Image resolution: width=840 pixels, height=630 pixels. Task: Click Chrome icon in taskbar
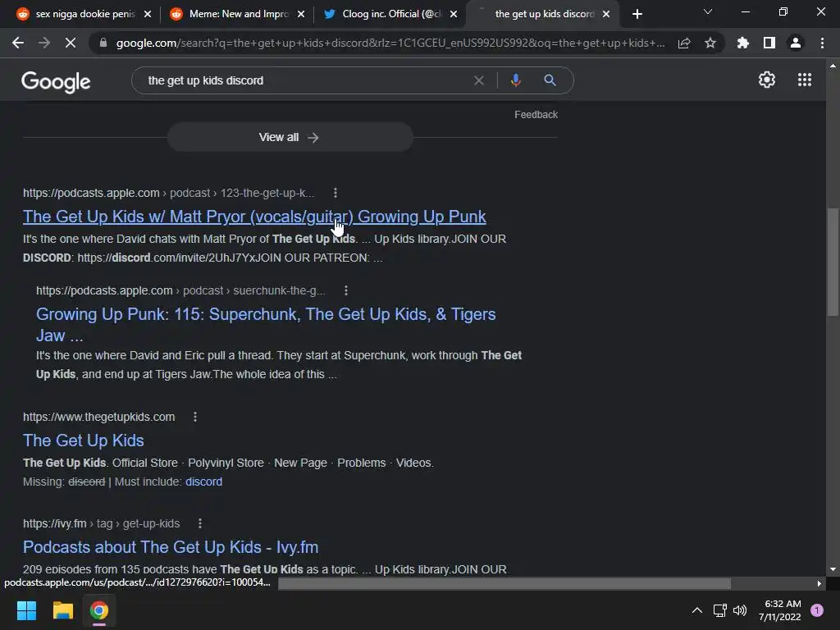point(99,610)
